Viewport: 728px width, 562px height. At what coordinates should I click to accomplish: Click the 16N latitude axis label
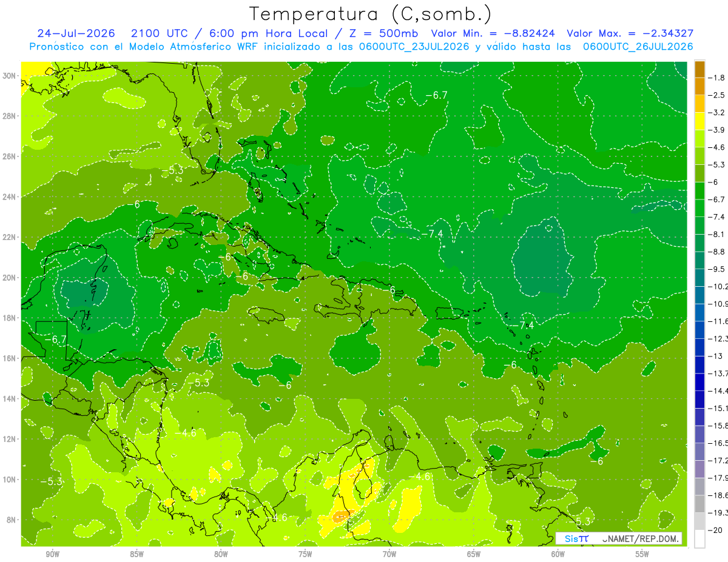point(10,358)
